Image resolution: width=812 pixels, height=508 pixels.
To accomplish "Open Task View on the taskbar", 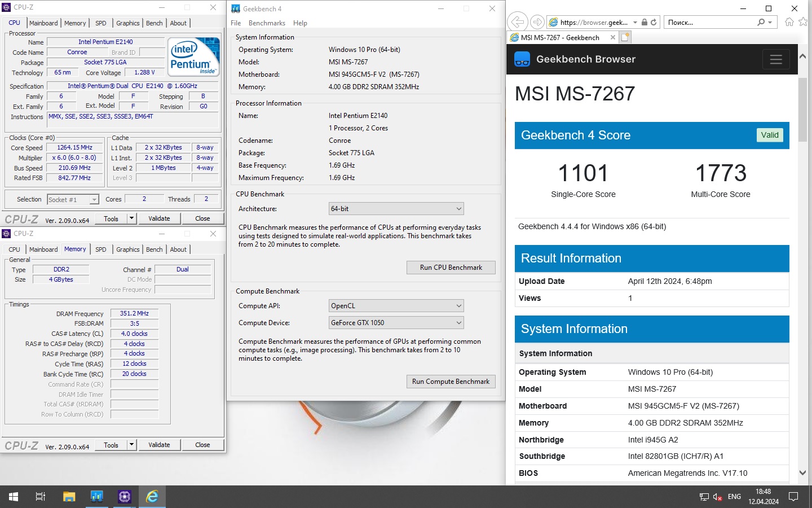I will click(x=41, y=497).
